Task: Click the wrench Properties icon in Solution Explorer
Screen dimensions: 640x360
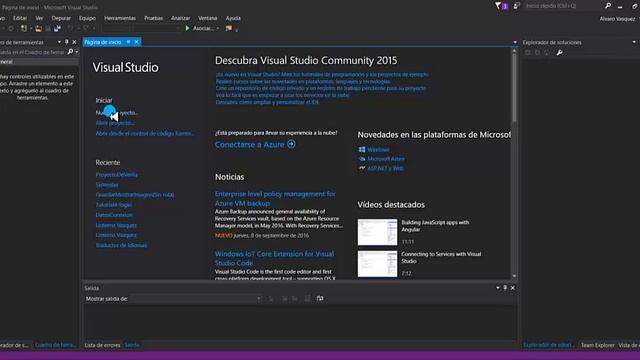Action: pos(560,52)
